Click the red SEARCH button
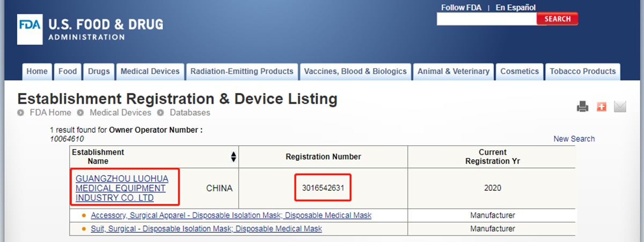Screen dimensions: 644x242 pos(557,19)
